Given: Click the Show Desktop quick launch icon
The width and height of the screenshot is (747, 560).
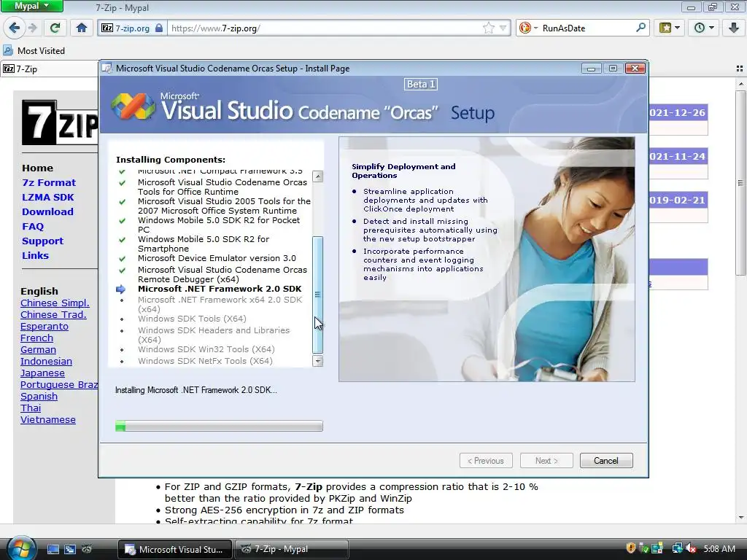Looking at the screenshot, I should pyautogui.click(x=53, y=549).
